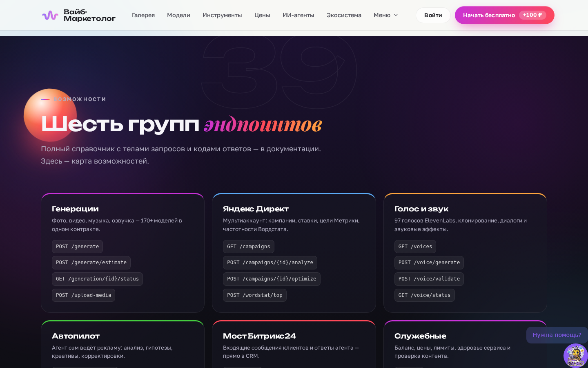Image resolution: width=588 pixels, height=368 pixels.
Task: Select the POST /voice/validate endpoint chip
Action: point(429,279)
